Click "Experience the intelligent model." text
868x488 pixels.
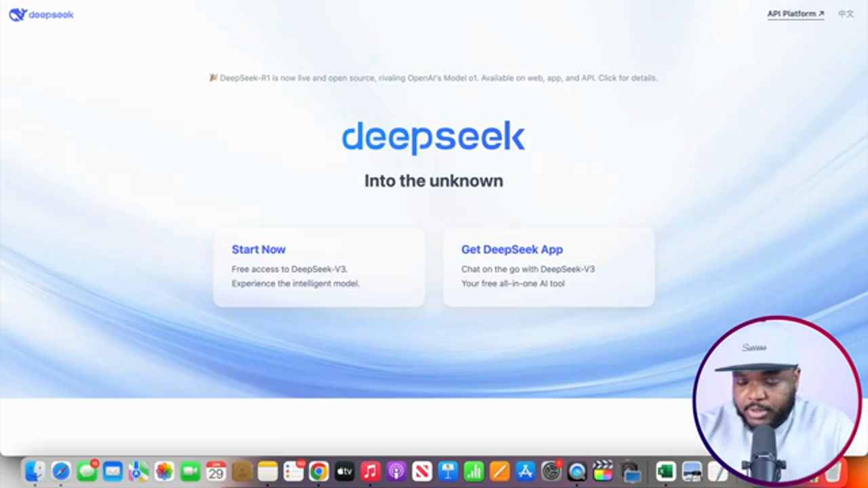(x=296, y=283)
